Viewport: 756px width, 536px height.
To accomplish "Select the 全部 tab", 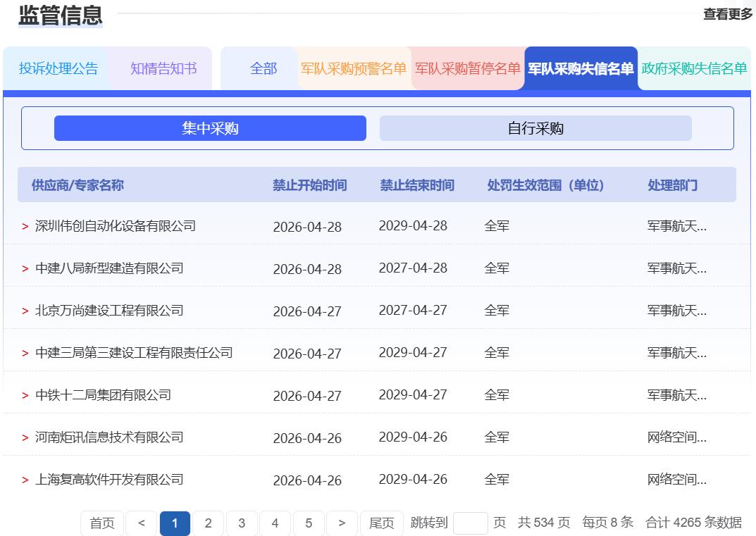I will pos(264,68).
